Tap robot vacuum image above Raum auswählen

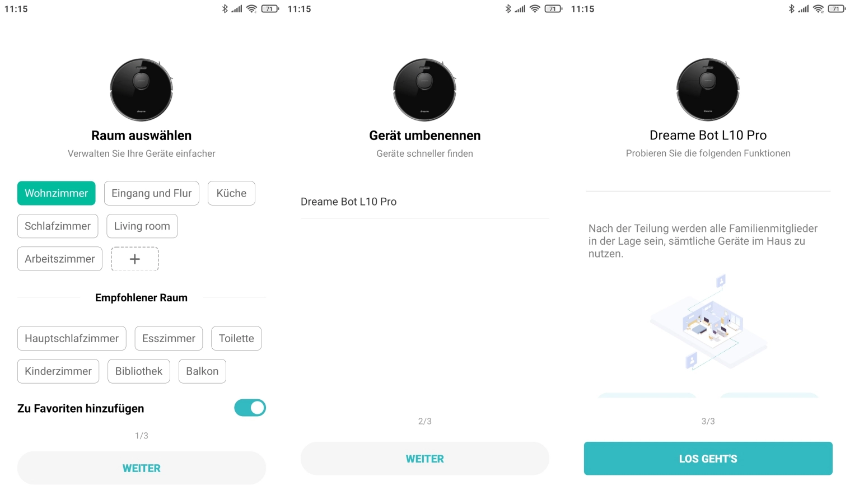141,90
